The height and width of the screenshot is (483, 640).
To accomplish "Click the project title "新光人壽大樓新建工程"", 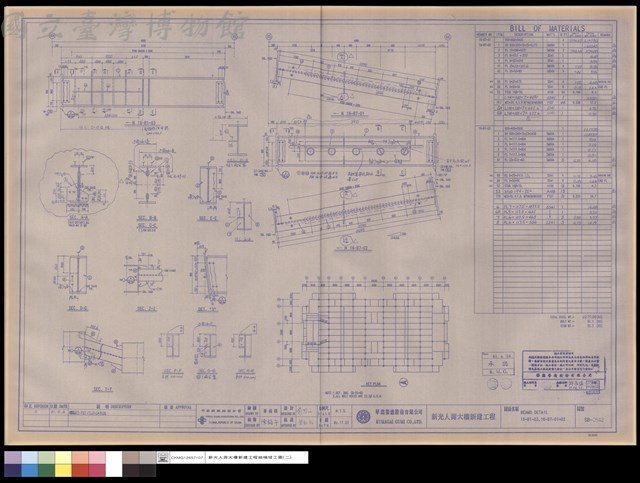I will pyautogui.click(x=463, y=417).
